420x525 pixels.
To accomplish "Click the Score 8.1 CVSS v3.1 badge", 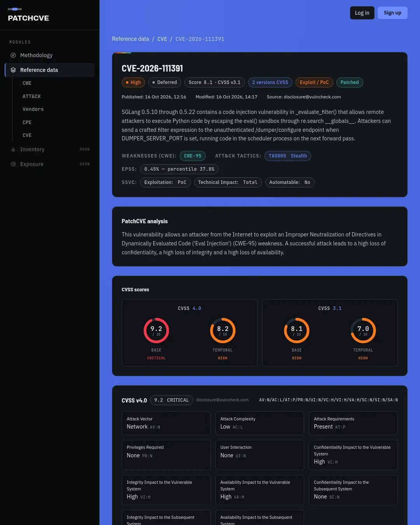I will (215, 82).
